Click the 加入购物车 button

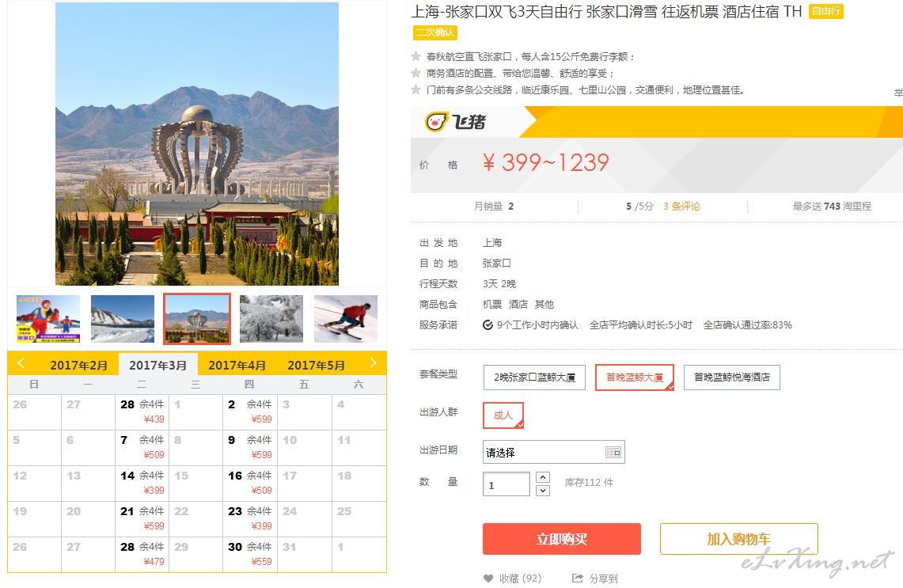739,539
